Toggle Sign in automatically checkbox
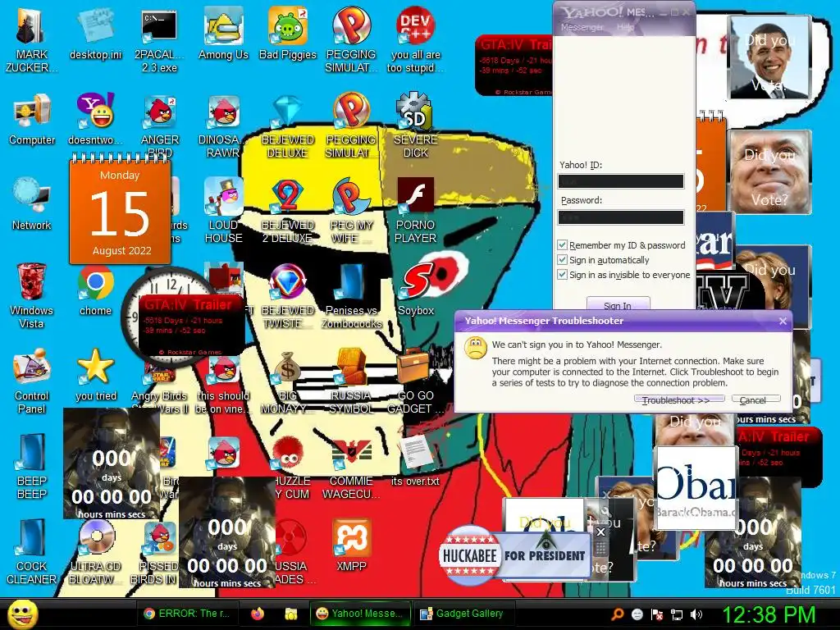 tap(562, 260)
